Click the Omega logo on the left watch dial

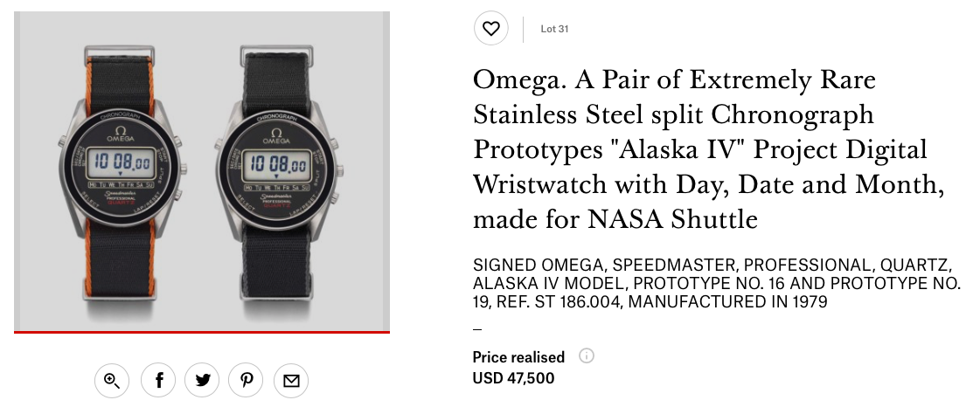(121, 135)
